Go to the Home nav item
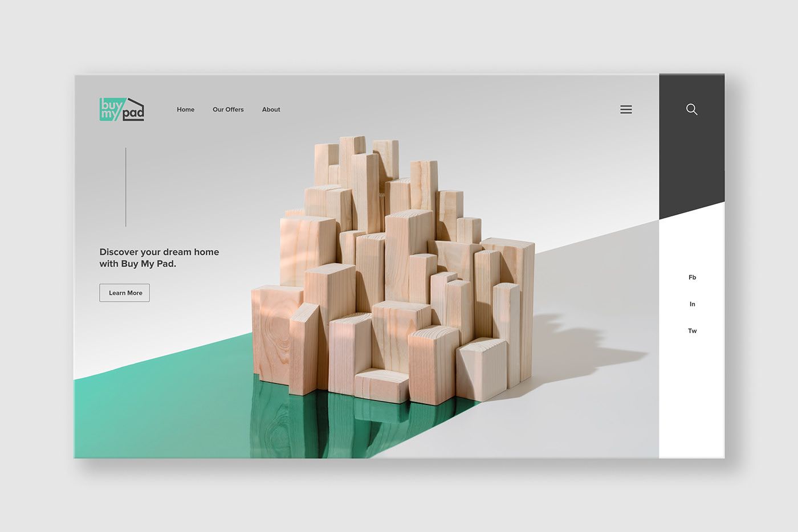Image resolution: width=798 pixels, height=532 pixels. 186,109
